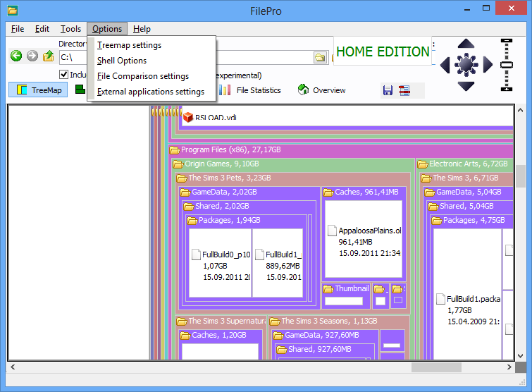Viewport: 532px width, 392px height.
Task: Select "Caches, 1,20GB" treemap label
Action: click(x=219, y=336)
